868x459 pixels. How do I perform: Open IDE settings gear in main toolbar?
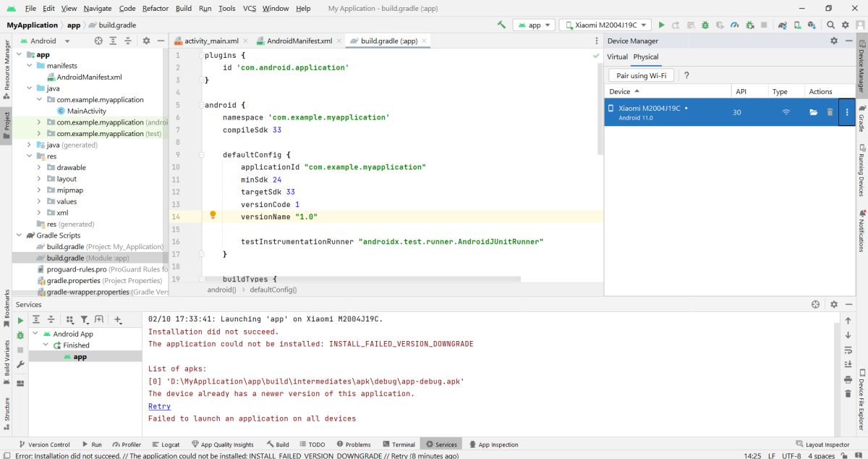coord(846,25)
